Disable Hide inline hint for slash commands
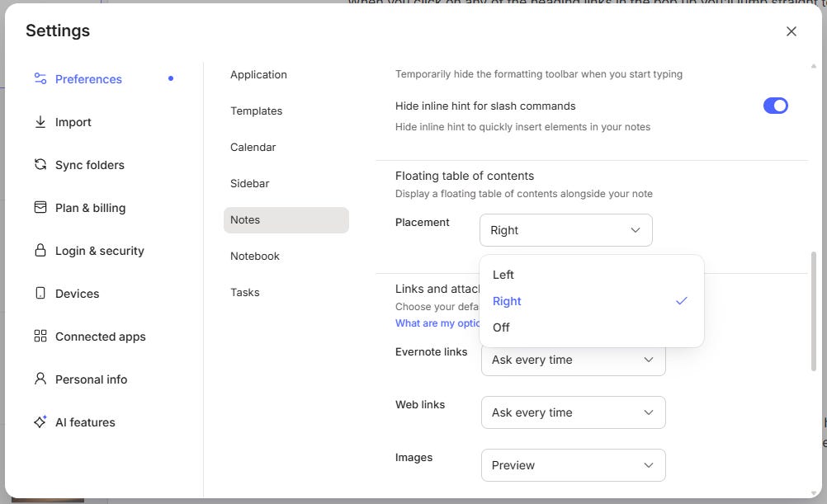 coord(775,106)
